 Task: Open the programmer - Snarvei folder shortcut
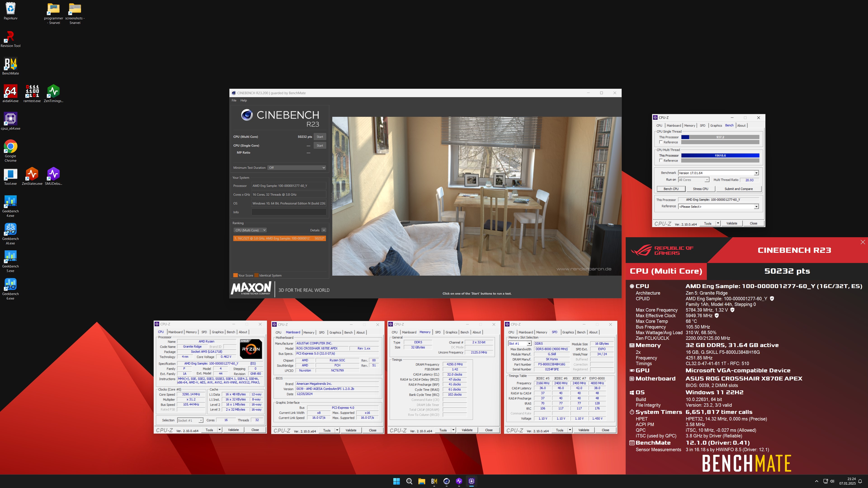54,14
